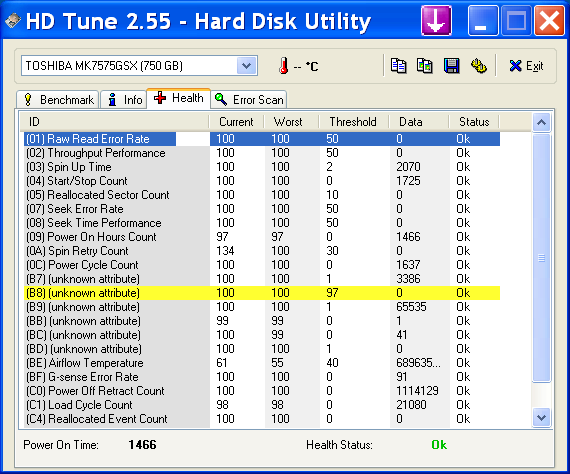
Task: Select the highlighted (B8) unknown attribute row
Action: coord(262,293)
